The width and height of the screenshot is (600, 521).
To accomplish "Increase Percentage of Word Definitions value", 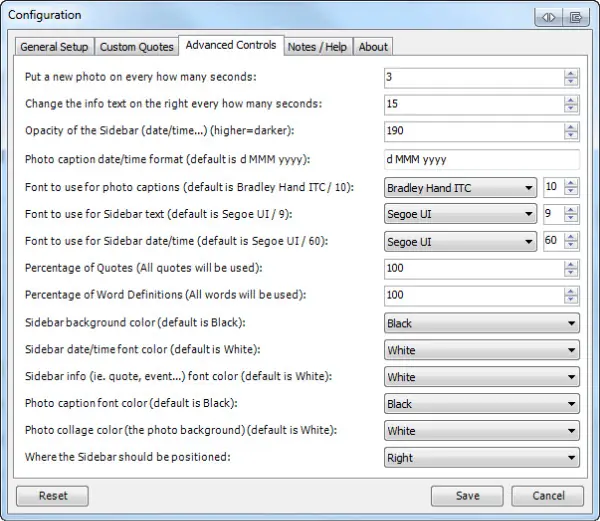I will pyautogui.click(x=571, y=291).
